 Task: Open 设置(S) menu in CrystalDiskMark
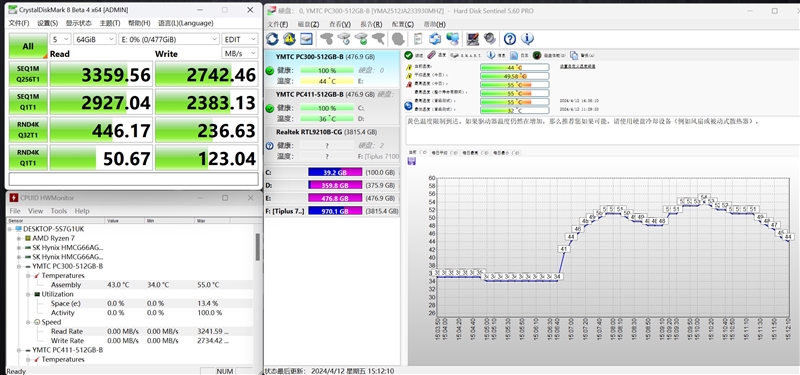[x=48, y=23]
